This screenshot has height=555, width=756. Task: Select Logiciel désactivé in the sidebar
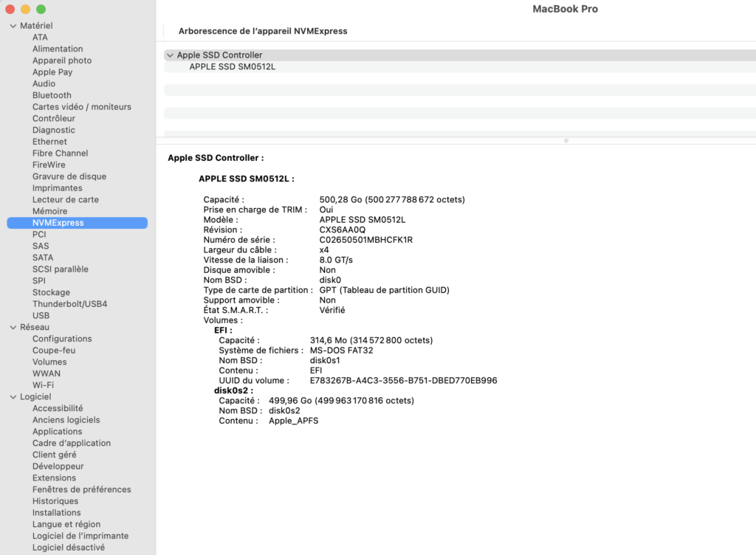pyautogui.click(x=69, y=547)
